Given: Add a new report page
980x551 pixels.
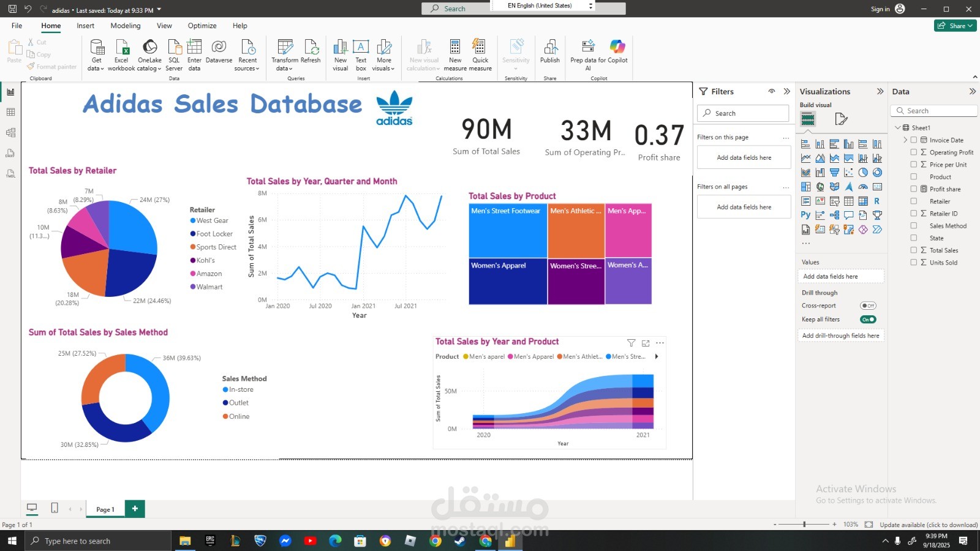Looking at the screenshot, I should [135, 508].
